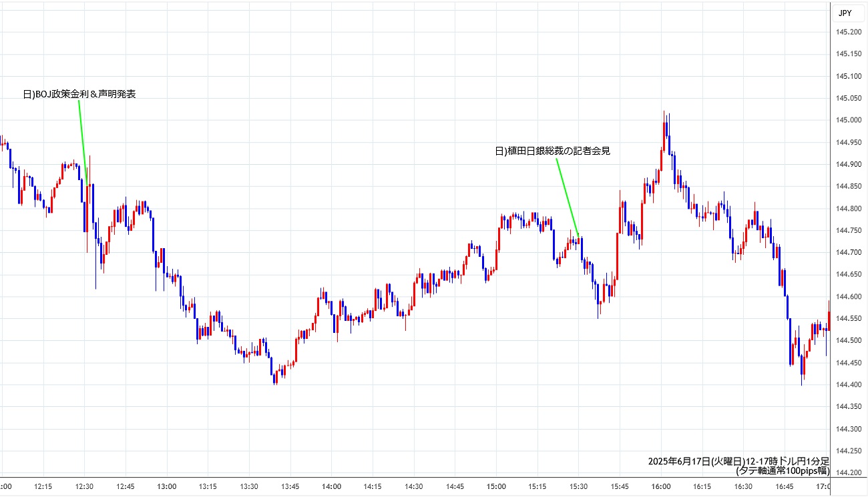Click the 12:30 time axis label
This screenshot has width=868, height=497.
click(85, 486)
